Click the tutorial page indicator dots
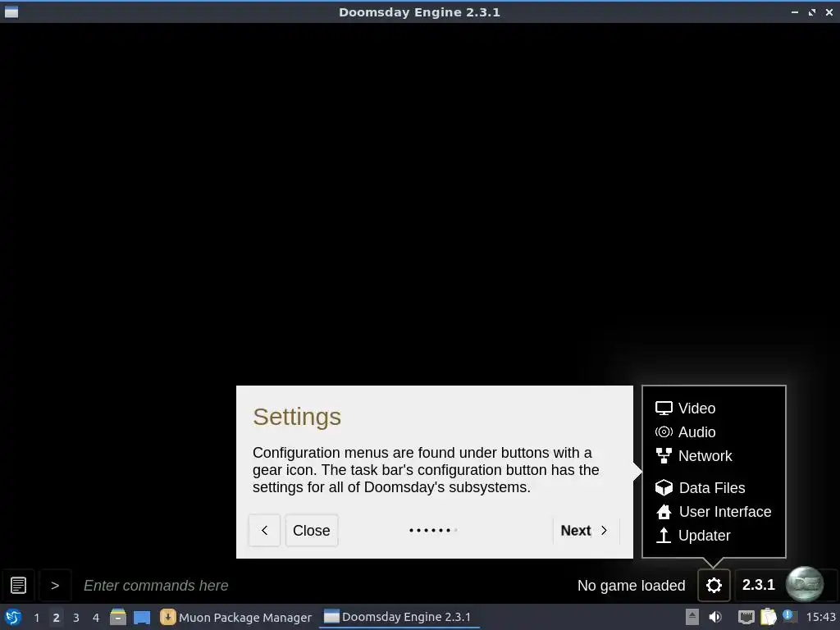Viewport: 840px width, 630px height. coord(433,531)
